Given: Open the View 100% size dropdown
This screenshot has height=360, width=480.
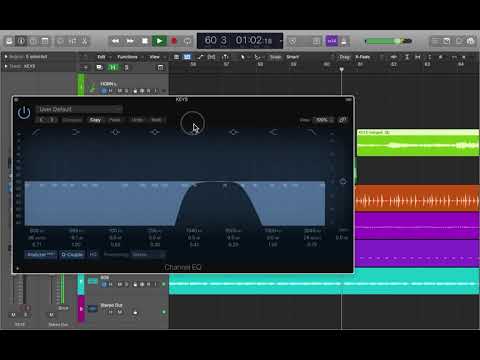Looking at the screenshot, I should 324,120.
